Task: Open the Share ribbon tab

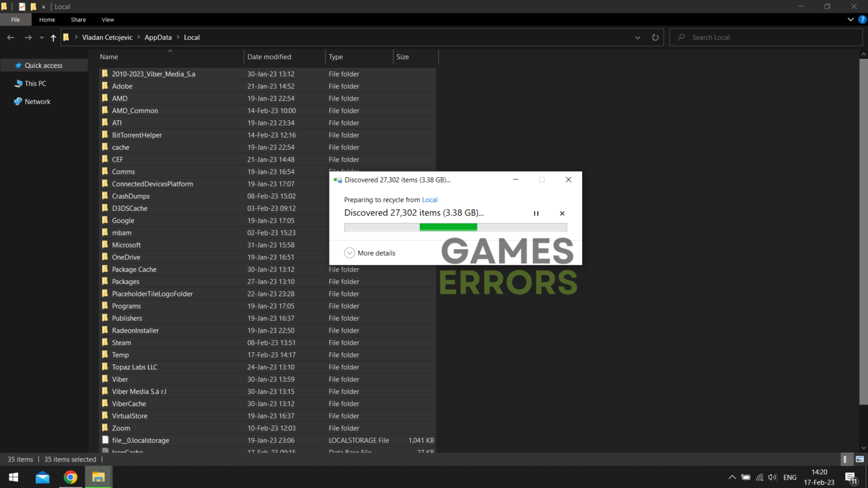Action: 78,19
